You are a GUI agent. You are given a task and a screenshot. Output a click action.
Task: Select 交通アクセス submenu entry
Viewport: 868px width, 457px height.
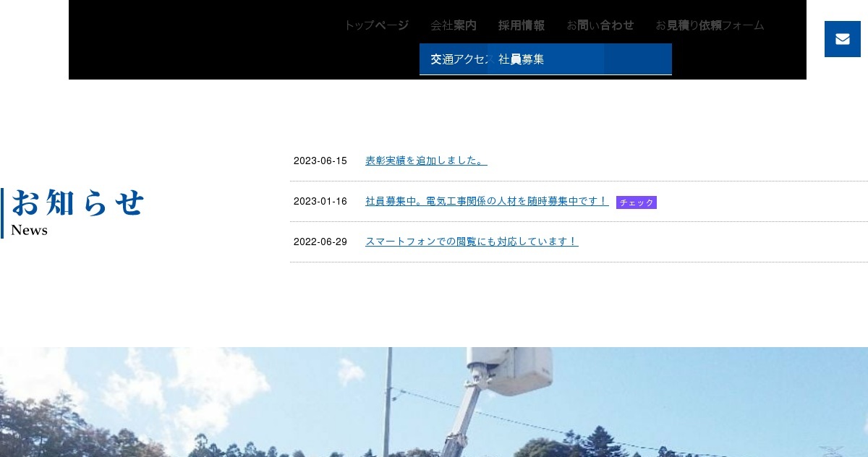(x=454, y=59)
